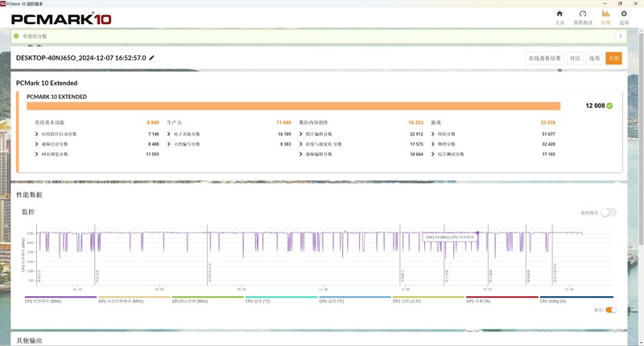Toggle the 标记 markers switch
Image resolution: width=644 pixels, height=346 pixels.
point(610,309)
